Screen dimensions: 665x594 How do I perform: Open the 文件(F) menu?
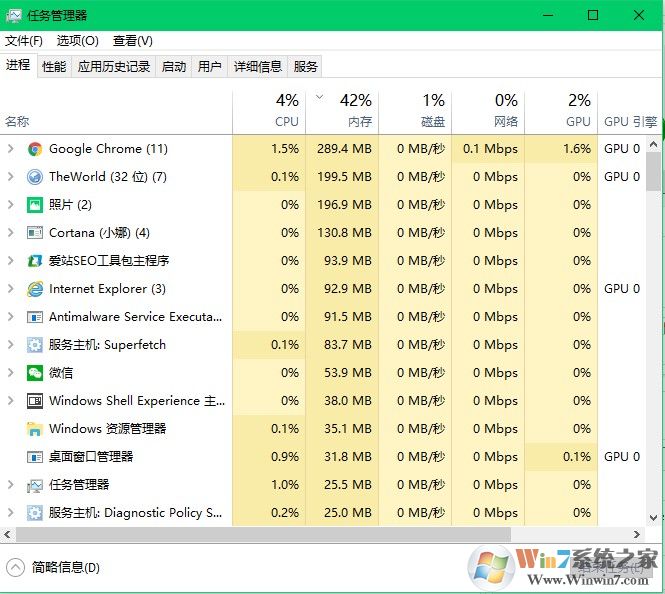(24, 41)
